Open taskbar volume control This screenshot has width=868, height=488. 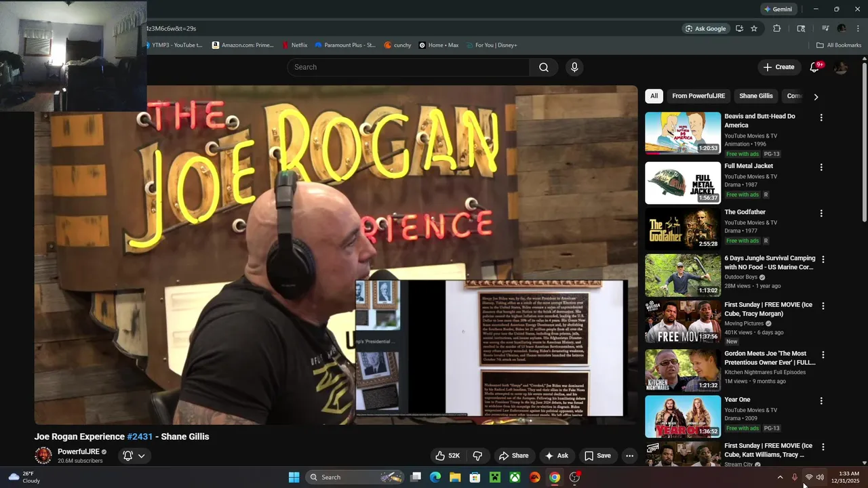(820, 477)
